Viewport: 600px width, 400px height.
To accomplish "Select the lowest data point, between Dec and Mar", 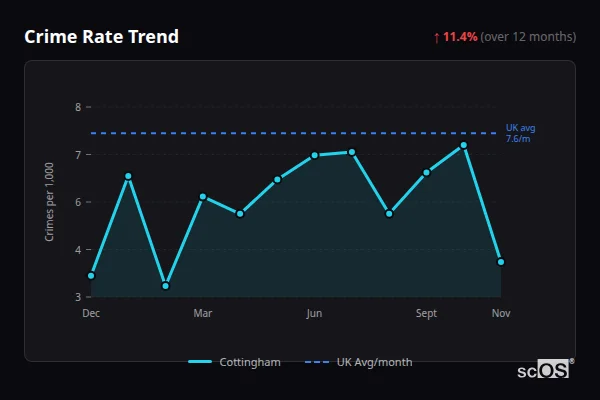I will pyautogui.click(x=165, y=286).
